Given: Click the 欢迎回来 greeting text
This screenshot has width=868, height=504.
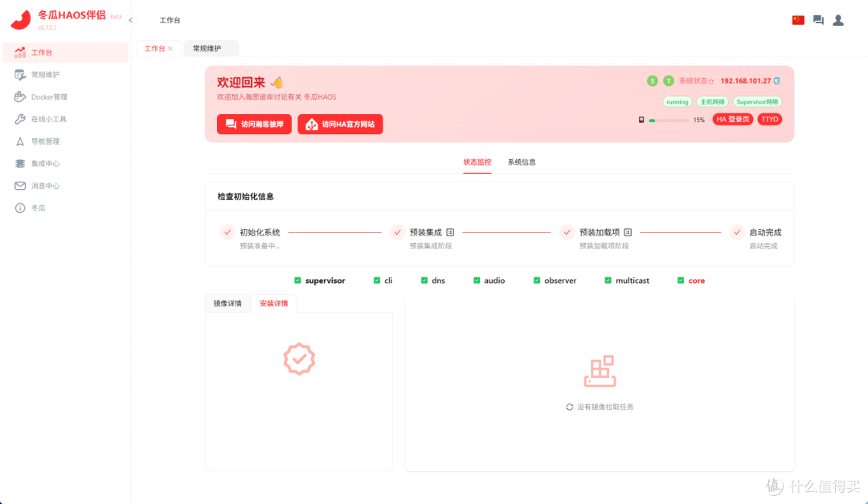Looking at the screenshot, I should 241,83.
